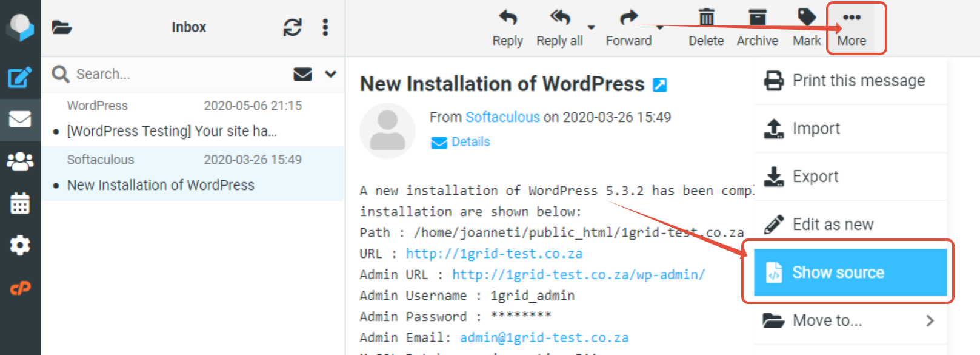Screen dimensions: 980x355
Task: Open the Move to... submenu
Action: pyautogui.click(x=850, y=320)
